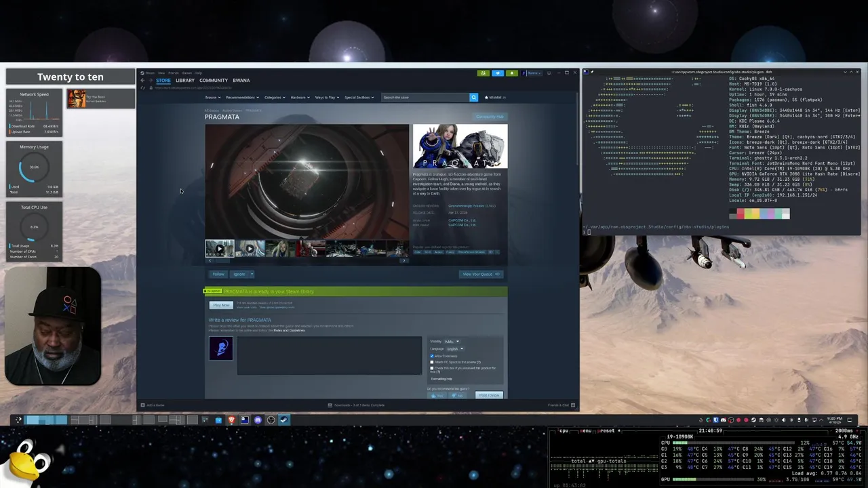868x488 pixels.
Task: Expand the Ways to Play dropdown
Action: pyautogui.click(x=327, y=97)
